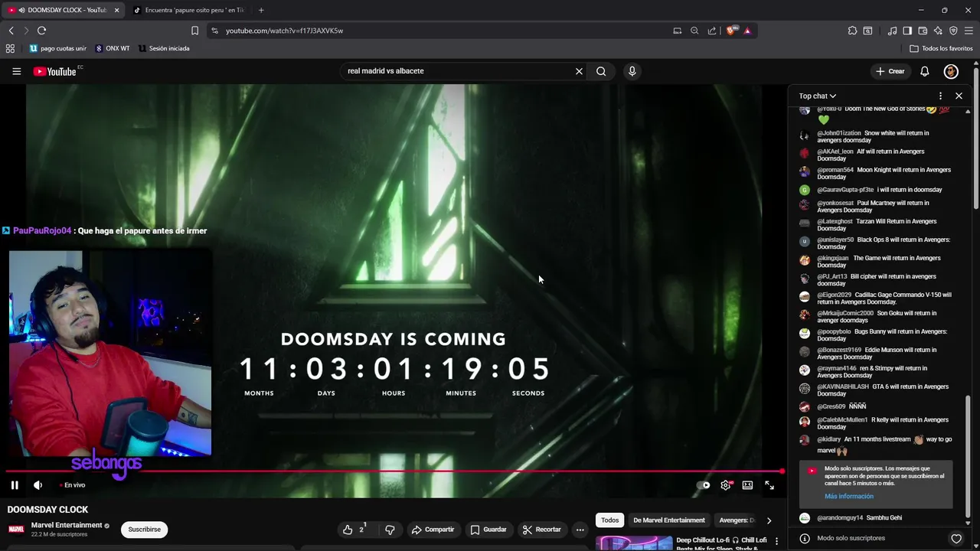Viewport: 980px width, 551px height.
Task: Select De Marvel Entertainment chip
Action: pos(669,520)
